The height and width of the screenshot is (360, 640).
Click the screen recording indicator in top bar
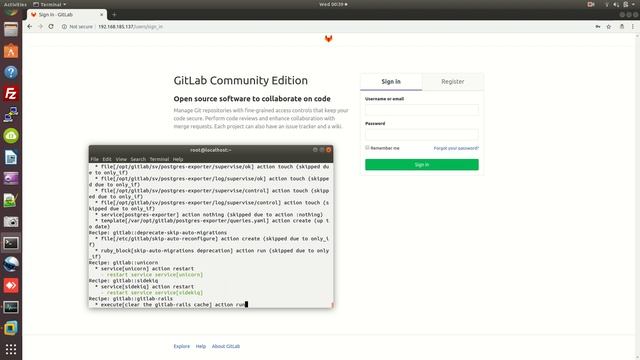[x=591, y=4]
